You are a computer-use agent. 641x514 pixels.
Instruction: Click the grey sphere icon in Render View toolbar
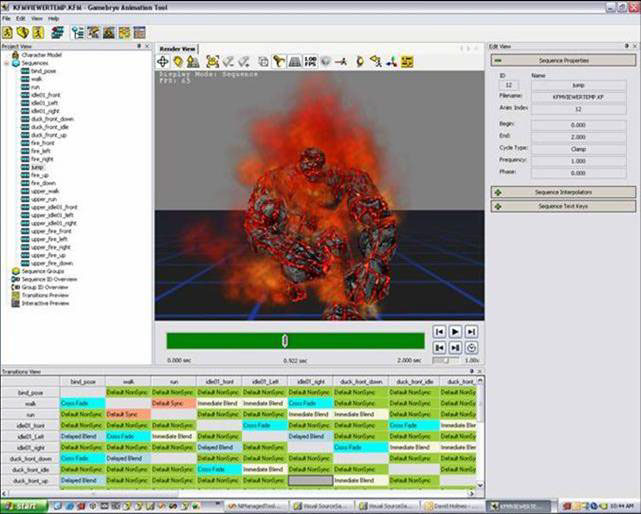click(x=325, y=62)
